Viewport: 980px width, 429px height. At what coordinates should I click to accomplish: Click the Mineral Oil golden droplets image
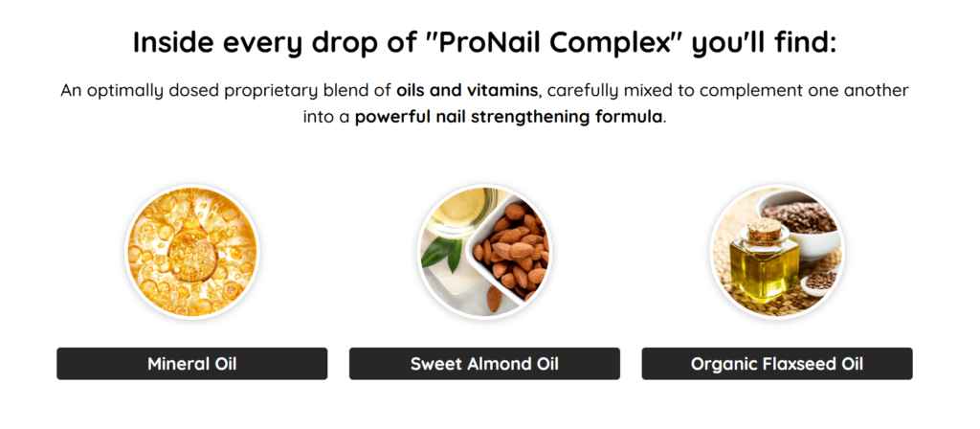tap(192, 251)
